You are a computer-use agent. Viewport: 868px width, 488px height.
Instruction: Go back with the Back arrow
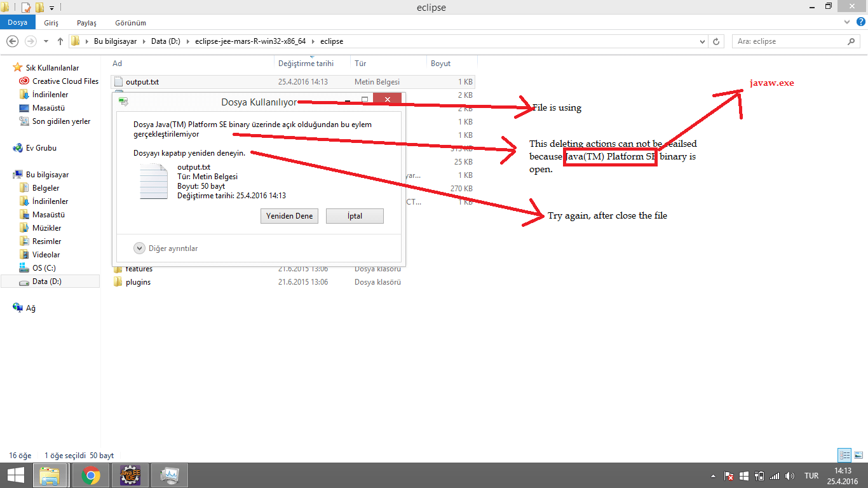(12, 41)
